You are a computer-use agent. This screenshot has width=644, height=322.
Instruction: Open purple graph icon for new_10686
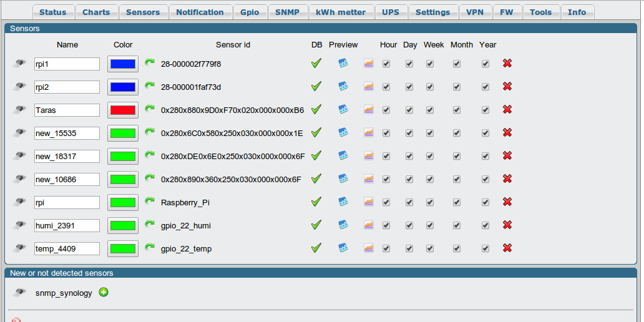pos(369,178)
